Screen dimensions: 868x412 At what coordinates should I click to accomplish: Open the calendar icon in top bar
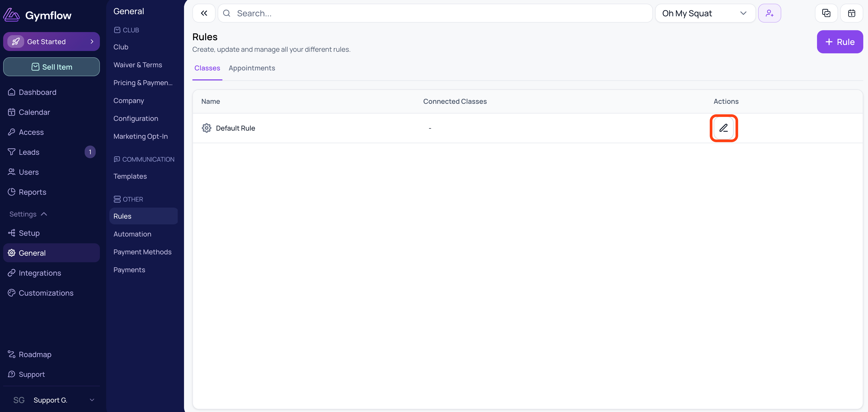pyautogui.click(x=851, y=13)
